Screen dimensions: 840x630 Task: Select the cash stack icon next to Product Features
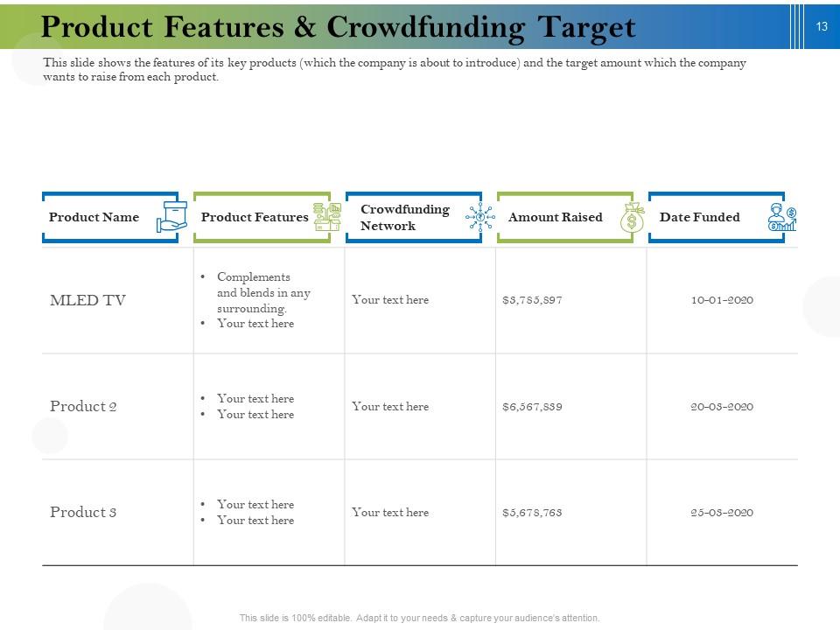pos(323,217)
